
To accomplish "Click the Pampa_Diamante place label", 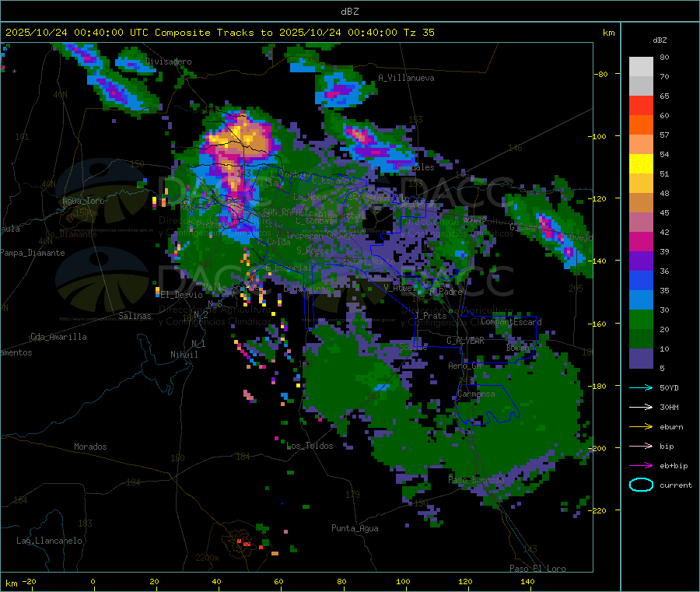I will coord(33,253).
